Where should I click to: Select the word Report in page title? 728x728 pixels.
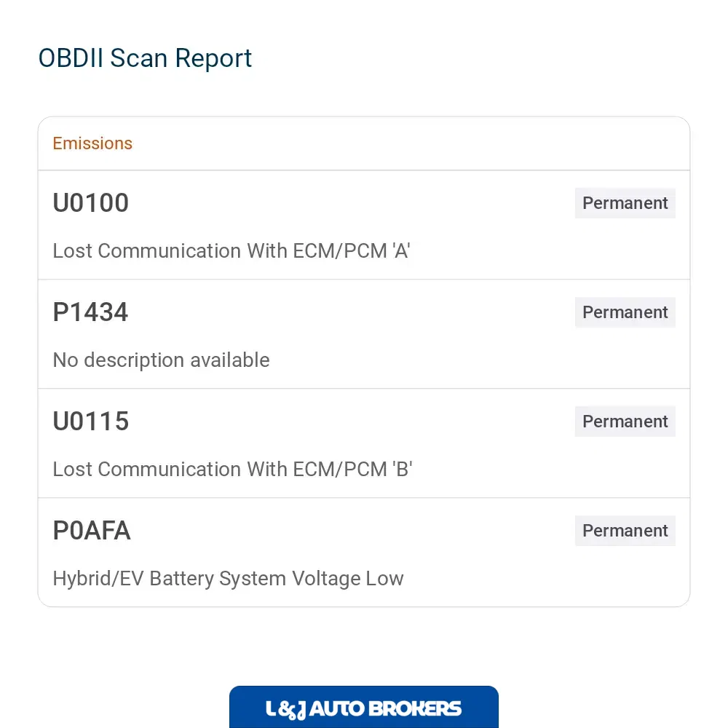point(213,59)
